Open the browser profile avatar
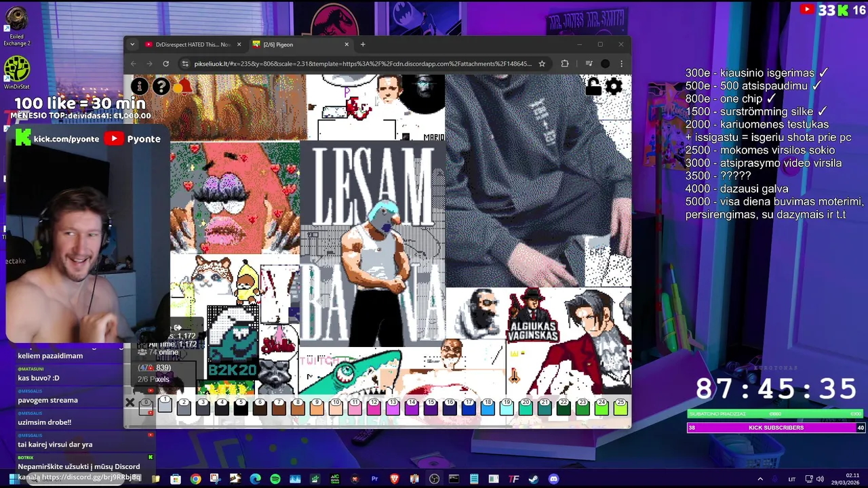 tap(606, 64)
